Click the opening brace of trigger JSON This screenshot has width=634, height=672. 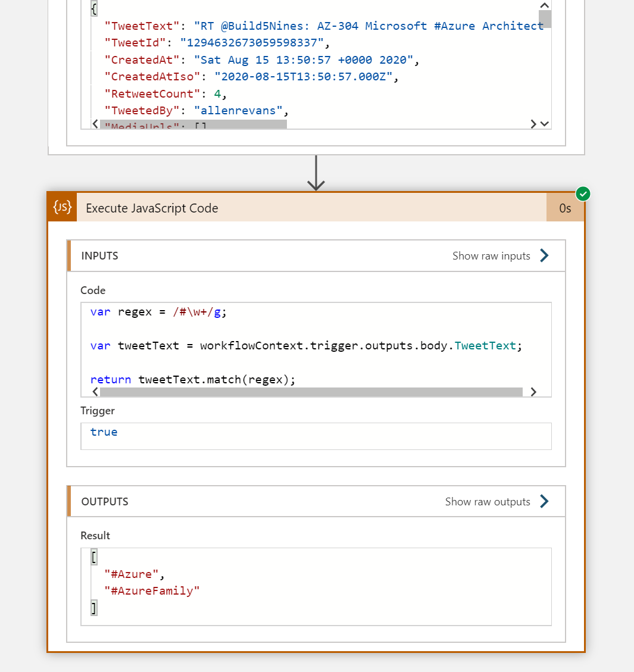(x=94, y=8)
